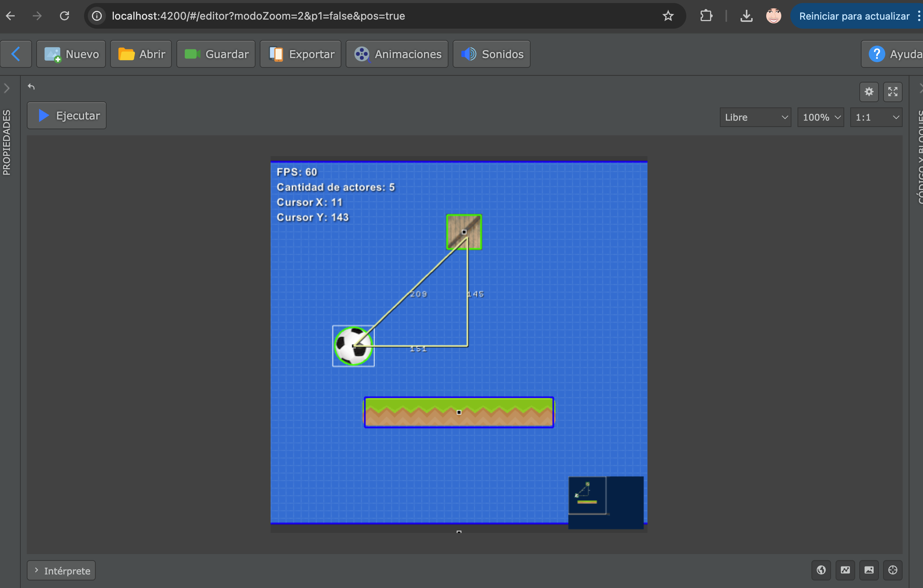Click the Guardar button
The height and width of the screenshot is (588, 923).
tap(216, 54)
